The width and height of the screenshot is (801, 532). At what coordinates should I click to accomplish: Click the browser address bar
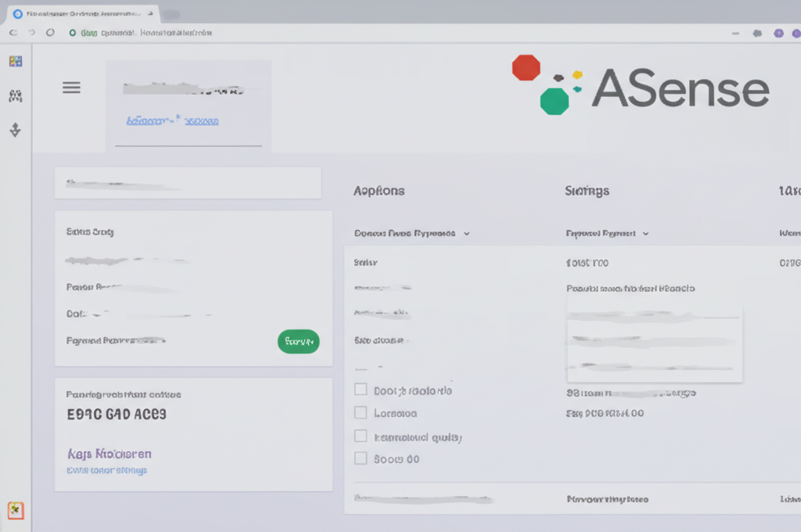398,33
